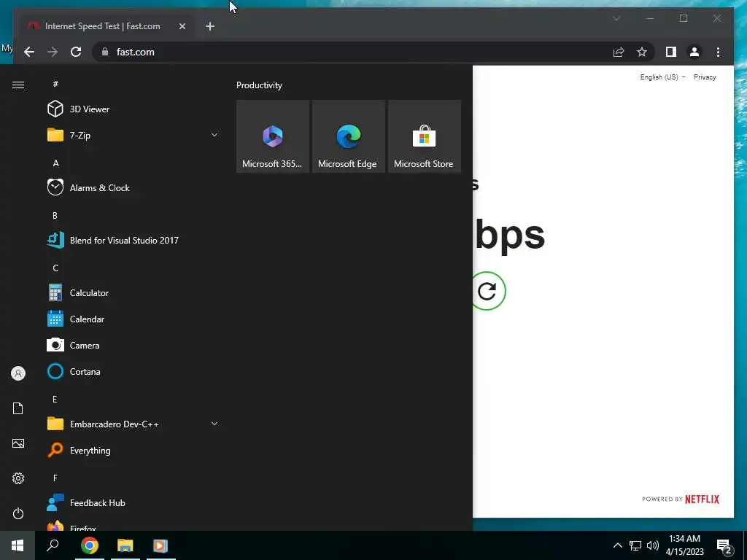Open taskbar Search magnifier
This screenshot has width=747, height=560.
click(53, 545)
